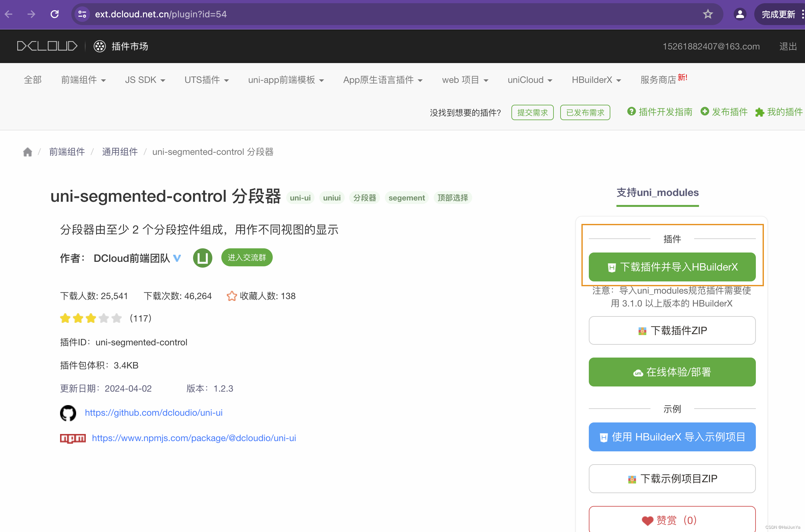Click the 插件市场 header title
This screenshot has width=805, height=532.
[x=129, y=46]
